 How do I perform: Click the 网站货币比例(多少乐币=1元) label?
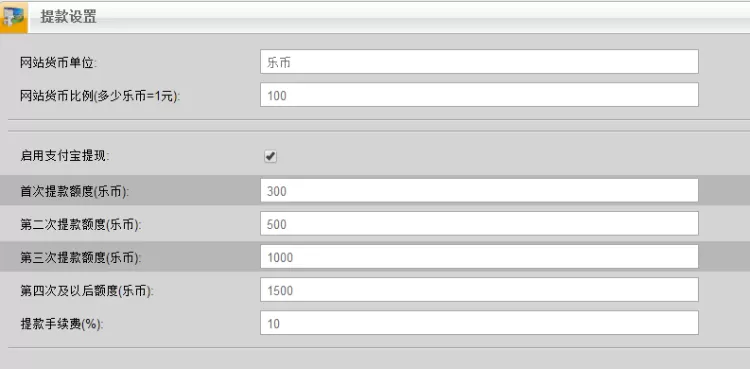click(x=100, y=96)
